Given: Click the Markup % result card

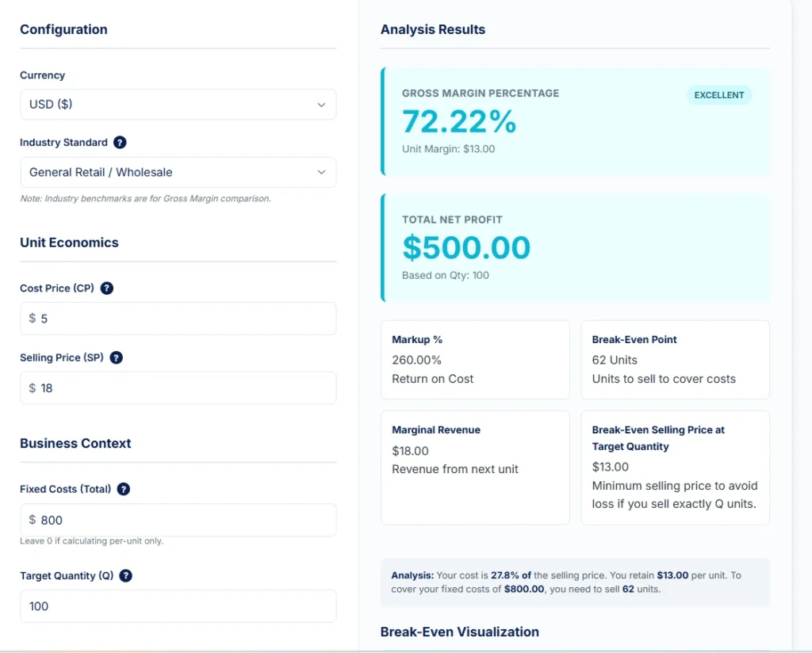Looking at the screenshot, I should click(x=475, y=359).
